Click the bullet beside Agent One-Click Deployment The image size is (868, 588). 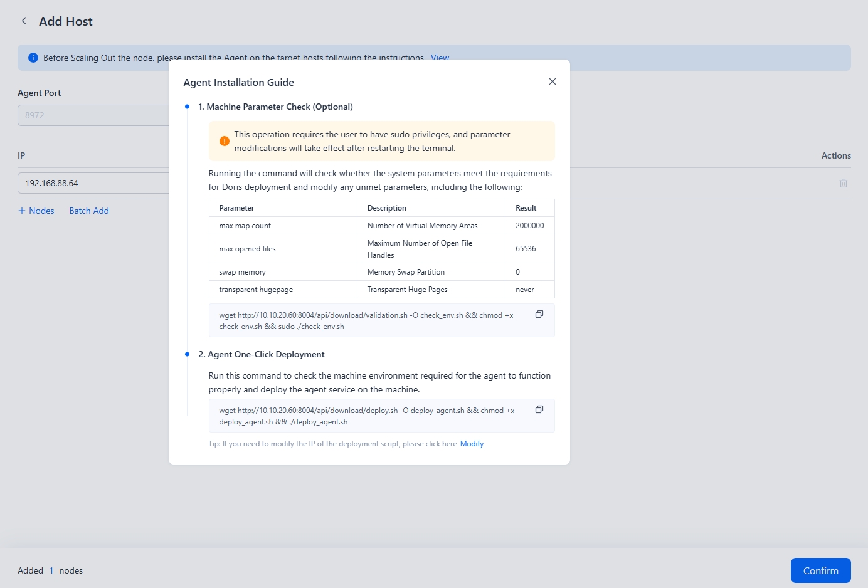pos(187,354)
